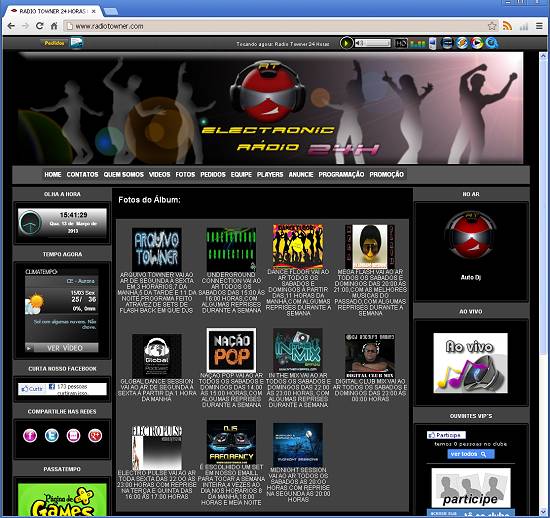This screenshot has height=518, width=550.
Task: Adjust the player volume slider
Action: (x=373, y=43)
